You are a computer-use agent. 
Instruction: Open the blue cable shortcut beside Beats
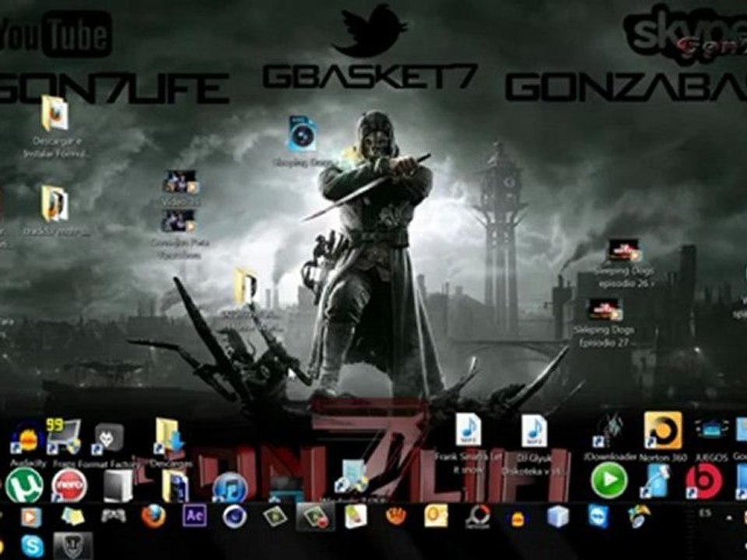coord(657,481)
